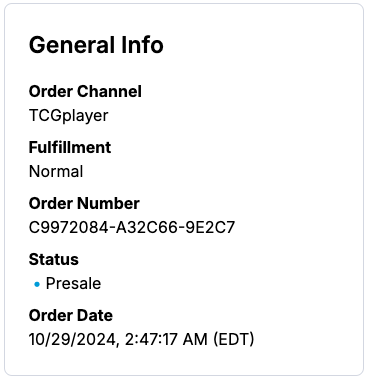
Task: Click the 2:47:17 AM time
Action: click(x=166, y=340)
